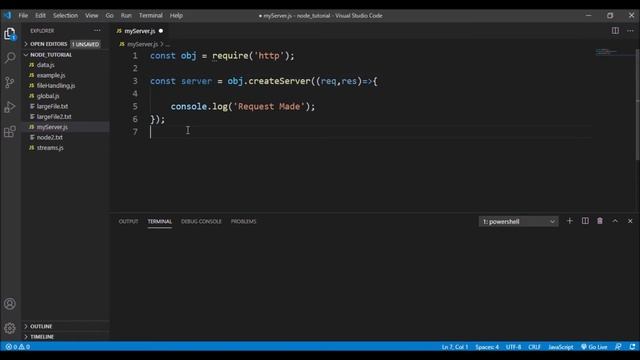The height and width of the screenshot is (360, 640).
Task: Switch to the Debug Console tab
Action: click(x=201, y=221)
